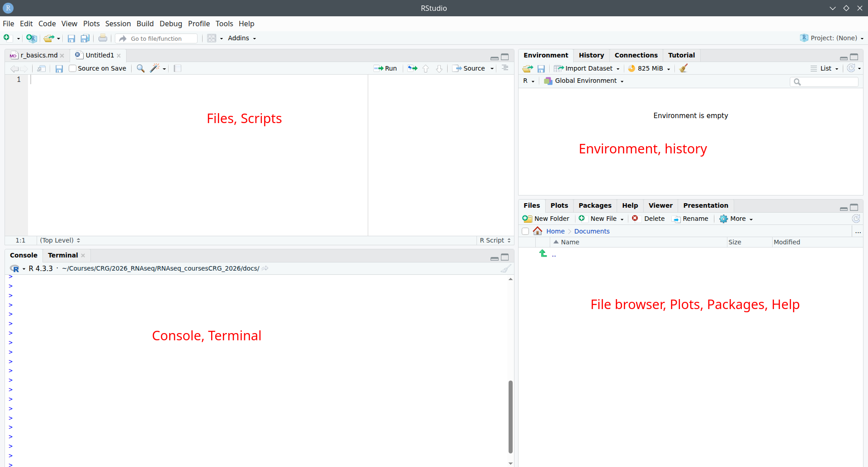Go up to parent directory arrow
The image size is (868, 467).
(543, 254)
